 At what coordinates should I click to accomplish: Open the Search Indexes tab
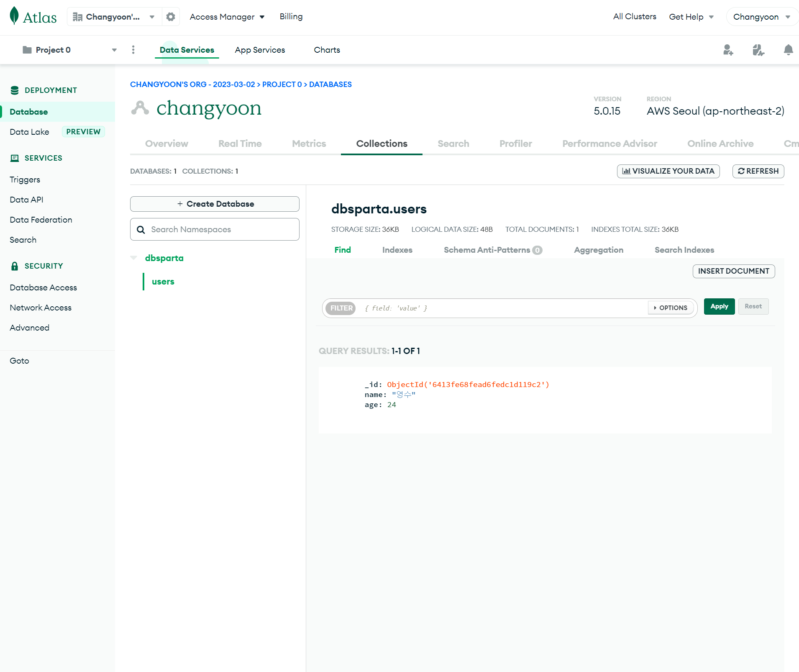(684, 250)
